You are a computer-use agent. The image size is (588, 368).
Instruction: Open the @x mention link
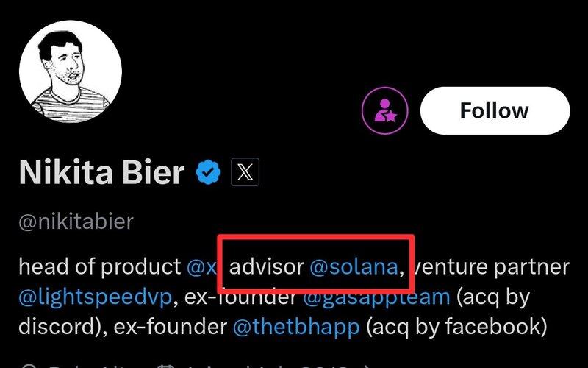(x=201, y=266)
